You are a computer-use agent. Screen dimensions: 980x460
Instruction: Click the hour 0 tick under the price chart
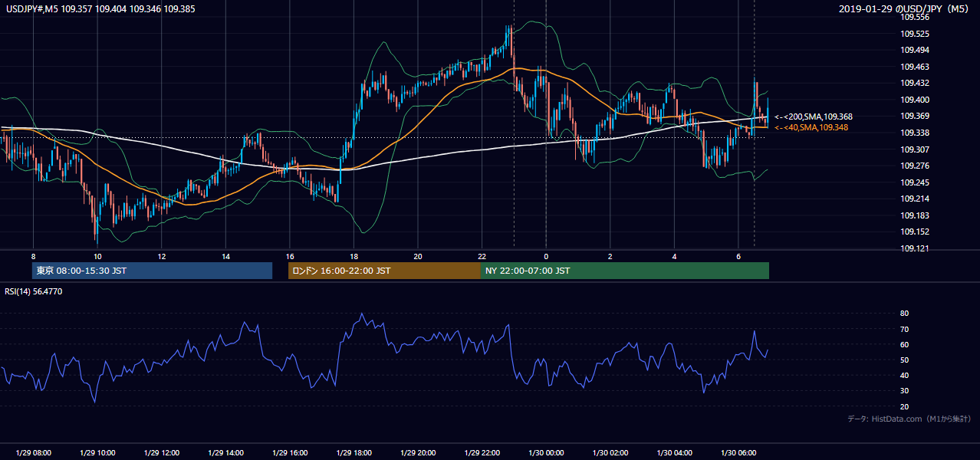tap(546, 256)
